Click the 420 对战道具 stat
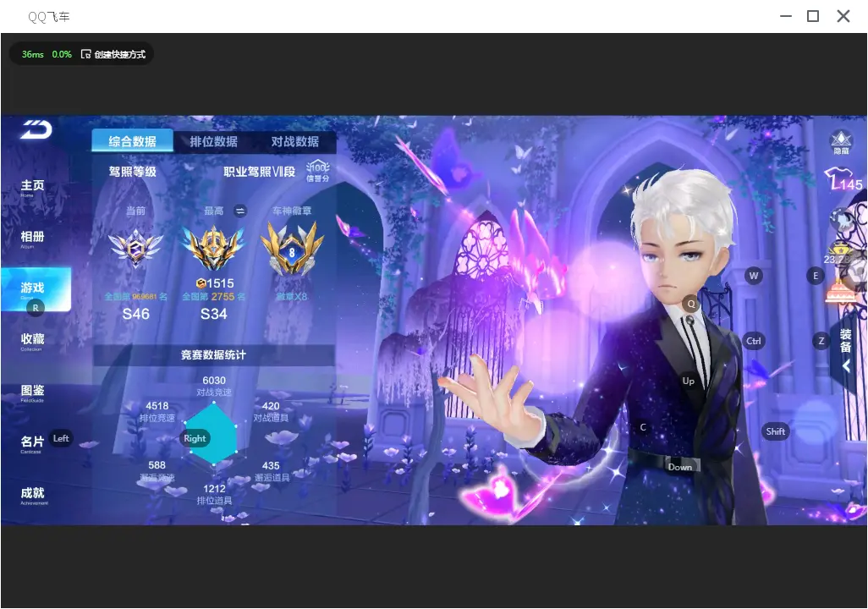 click(x=271, y=411)
